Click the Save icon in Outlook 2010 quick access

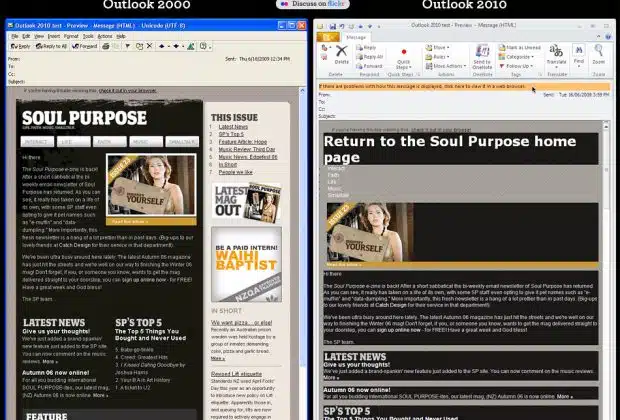333,26
